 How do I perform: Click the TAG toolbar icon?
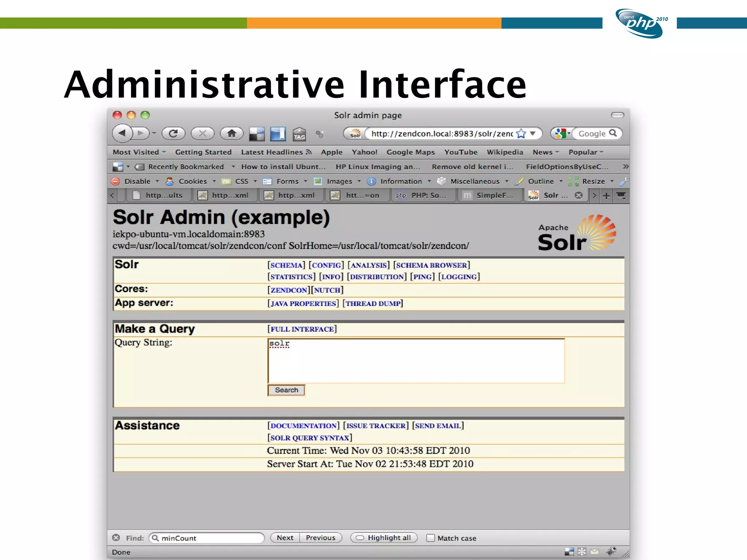pos(299,134)
